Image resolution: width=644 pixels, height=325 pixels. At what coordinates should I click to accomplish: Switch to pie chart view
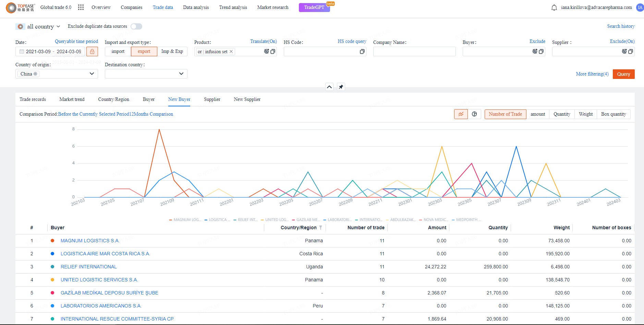point(474,114)
